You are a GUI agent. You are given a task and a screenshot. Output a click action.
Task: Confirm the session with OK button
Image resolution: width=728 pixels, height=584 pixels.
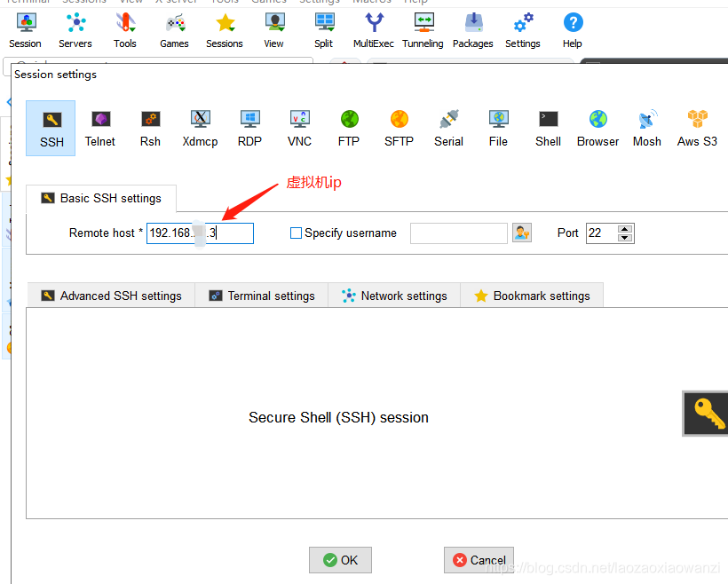tap(340, 560)
